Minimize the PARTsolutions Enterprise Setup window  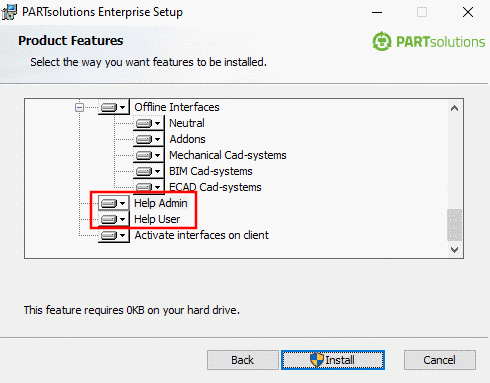[377, 12]
